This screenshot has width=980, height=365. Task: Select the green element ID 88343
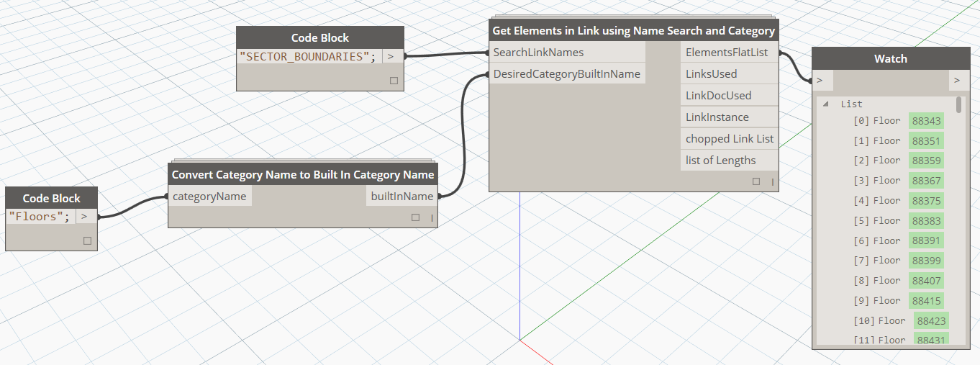click(925, 121)
